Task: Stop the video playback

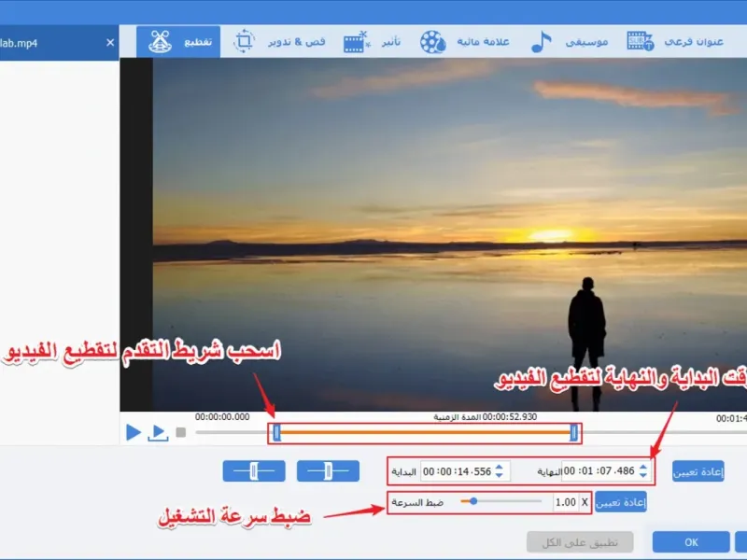Action: (181, 432)
